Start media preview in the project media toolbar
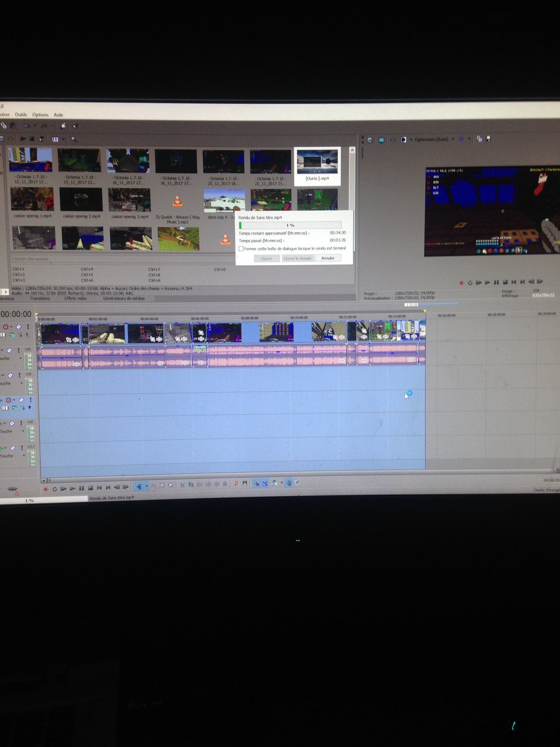Screen dimensions: 560x747 click(23, 139)
